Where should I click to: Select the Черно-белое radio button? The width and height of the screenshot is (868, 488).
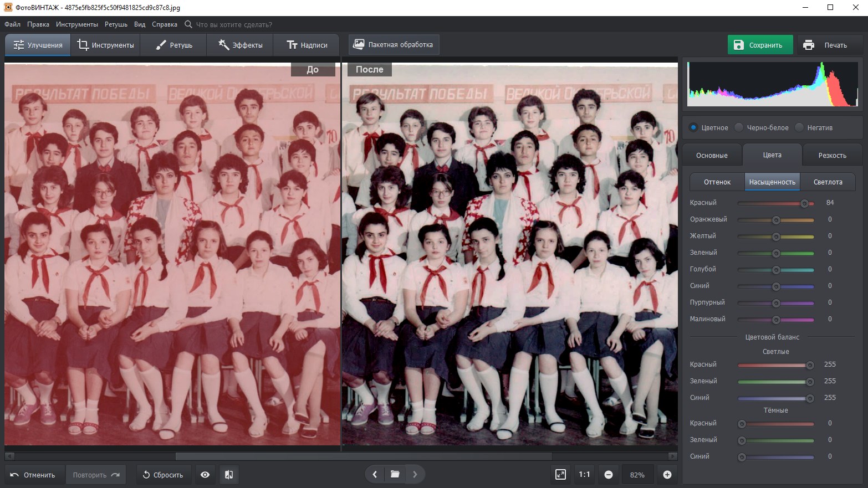pyautogui.click(x=739, y=127)
